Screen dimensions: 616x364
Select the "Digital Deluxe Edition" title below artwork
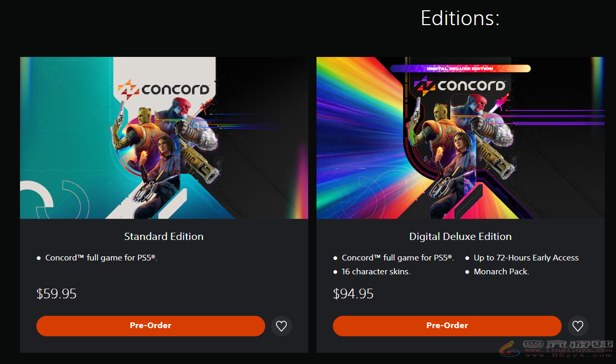[x=460, y=236]
